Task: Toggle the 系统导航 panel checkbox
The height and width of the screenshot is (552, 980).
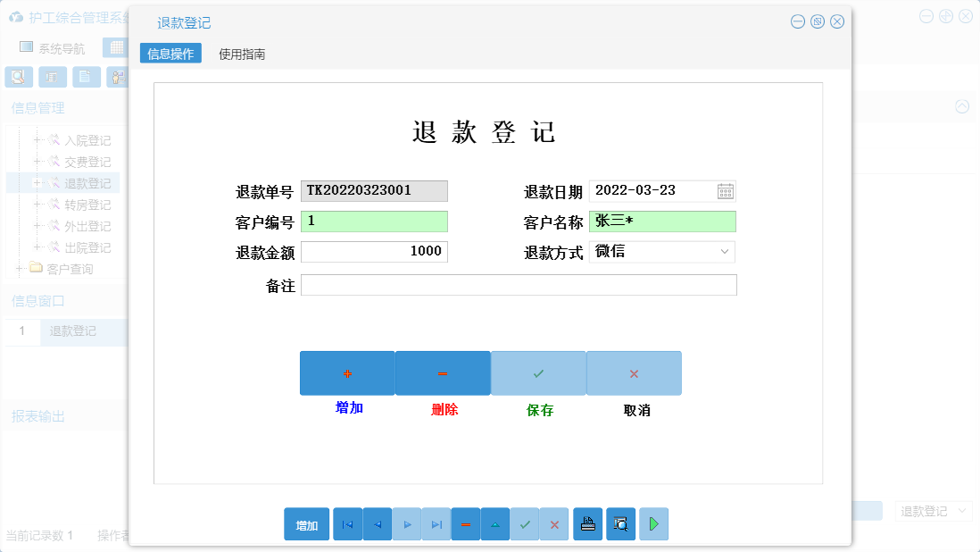Action: [x=27, y=46]
